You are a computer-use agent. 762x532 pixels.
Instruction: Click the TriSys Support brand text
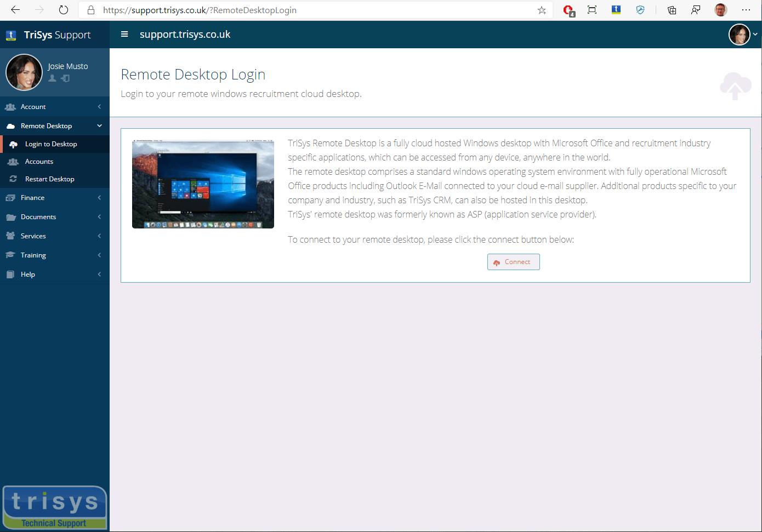(57, 35)
